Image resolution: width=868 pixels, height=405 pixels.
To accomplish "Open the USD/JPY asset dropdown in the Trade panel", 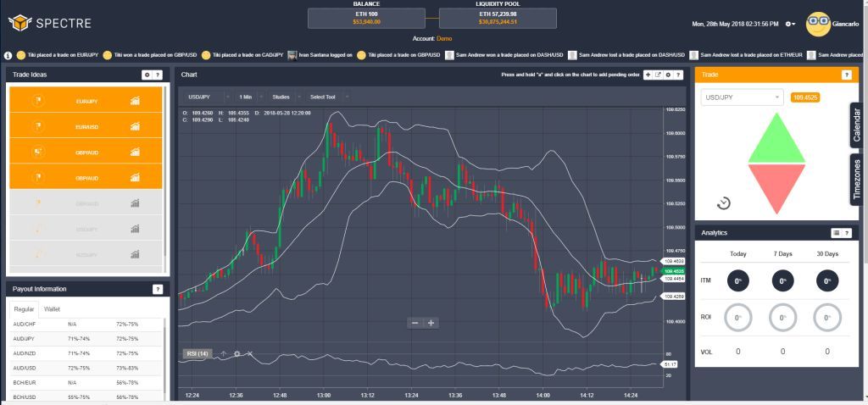I will pyautogui.click(x=743, y=97).
